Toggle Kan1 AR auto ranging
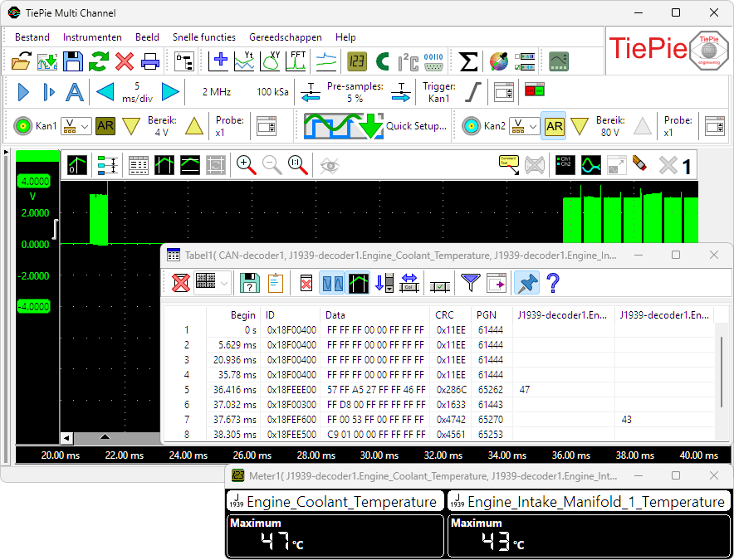The image size is (734, 560). (105, 126)
